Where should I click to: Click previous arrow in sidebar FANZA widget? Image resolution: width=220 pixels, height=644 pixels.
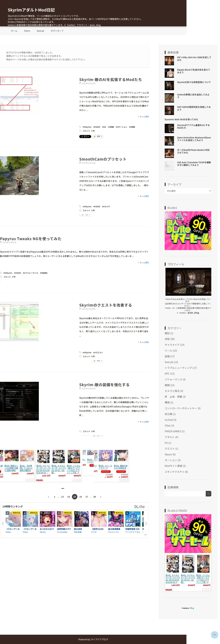coord(204,590)
